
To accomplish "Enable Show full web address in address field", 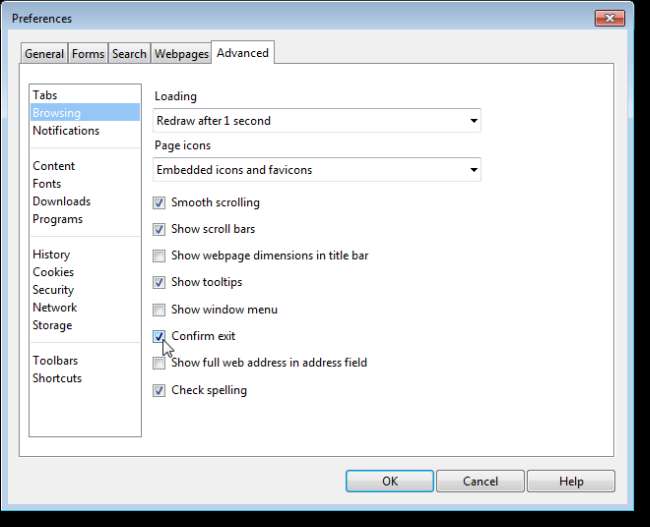I will (x=159, y=363).
